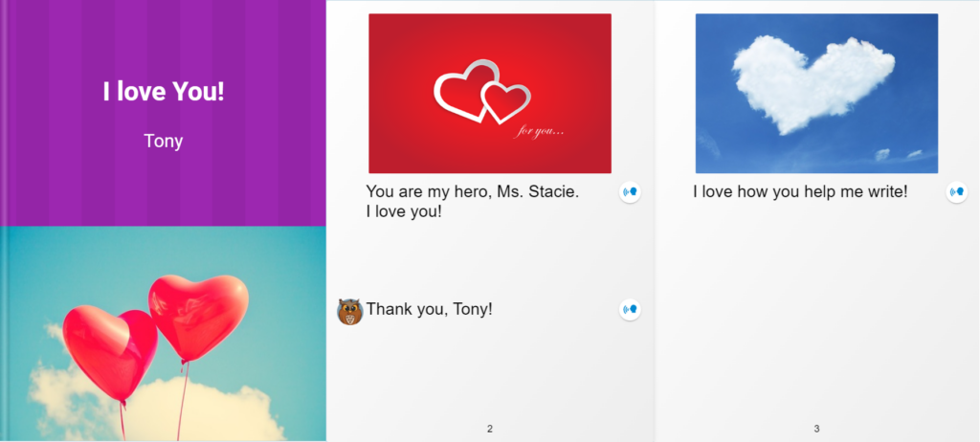Click page number 3 at the bottom
The image size is (980, 442).
[817, 429]
